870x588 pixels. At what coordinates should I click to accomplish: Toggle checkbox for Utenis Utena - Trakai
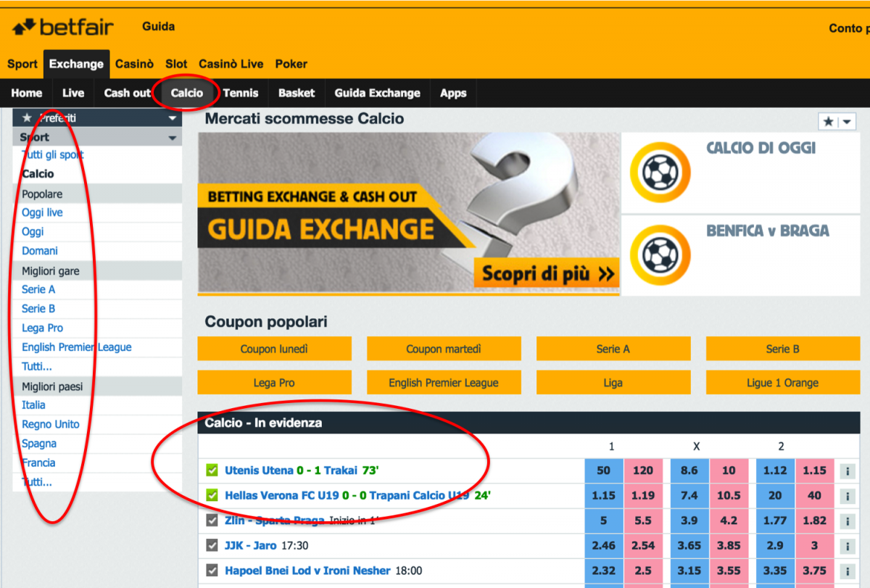[x=212, y=471]
